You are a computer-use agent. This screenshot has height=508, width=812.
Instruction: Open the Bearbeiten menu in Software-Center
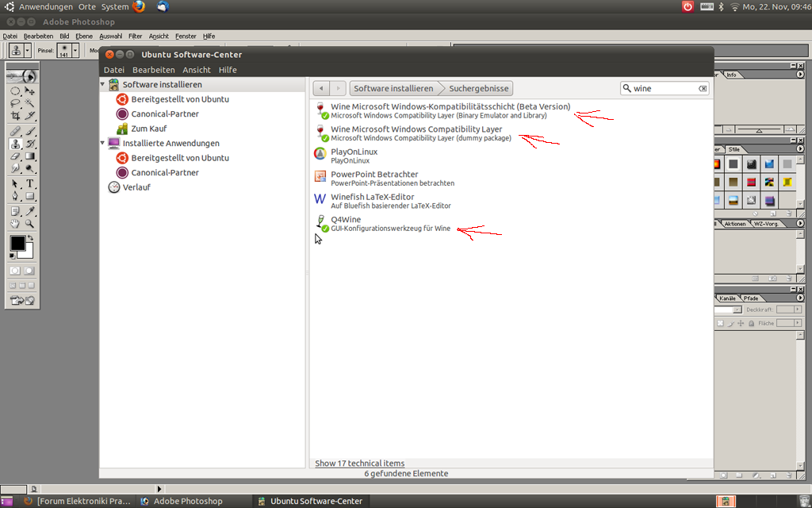153,70
